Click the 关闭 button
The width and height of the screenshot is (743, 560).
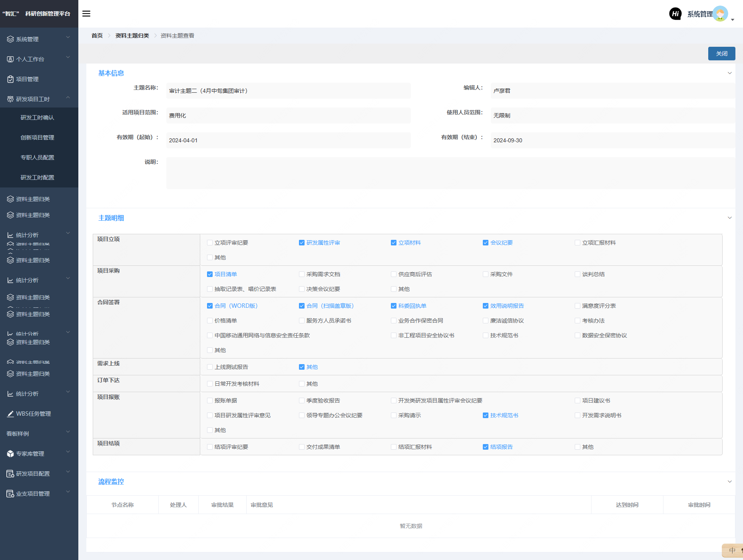pyautogui.click(x=721, y=54)
